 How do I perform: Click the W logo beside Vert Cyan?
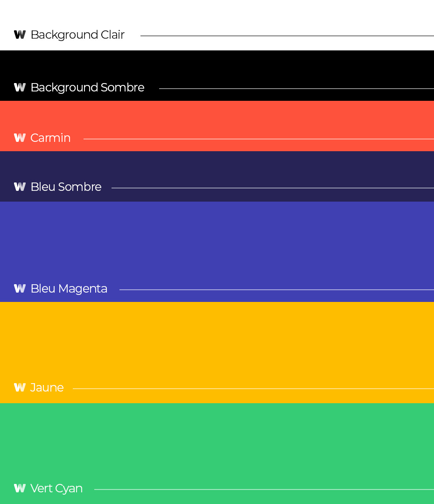[20, 488]
